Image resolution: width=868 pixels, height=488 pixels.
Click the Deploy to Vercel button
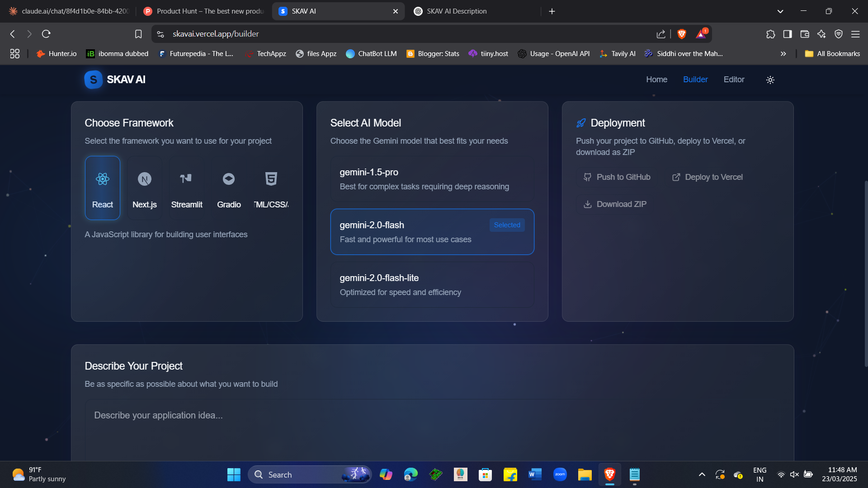click(708, 177)
